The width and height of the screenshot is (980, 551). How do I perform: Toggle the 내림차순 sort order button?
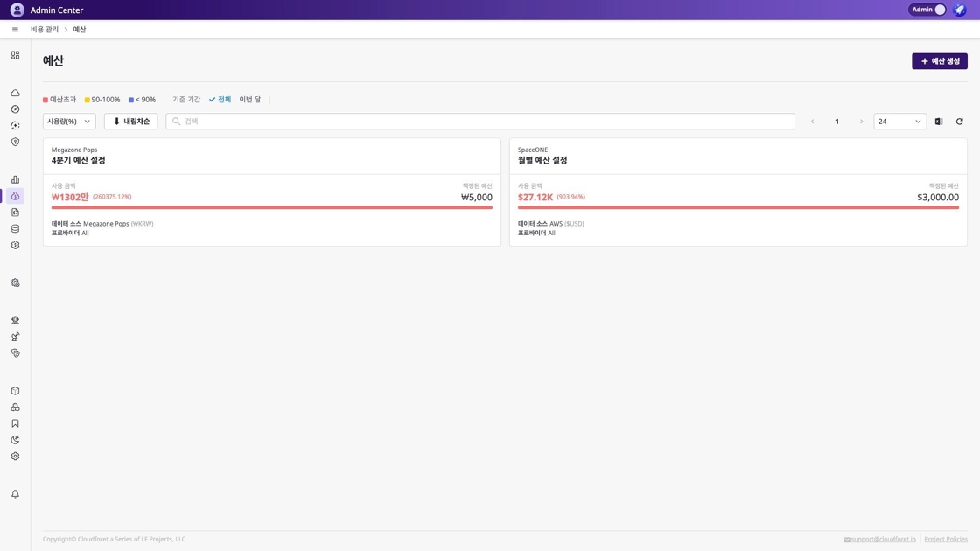coord(131,122)
